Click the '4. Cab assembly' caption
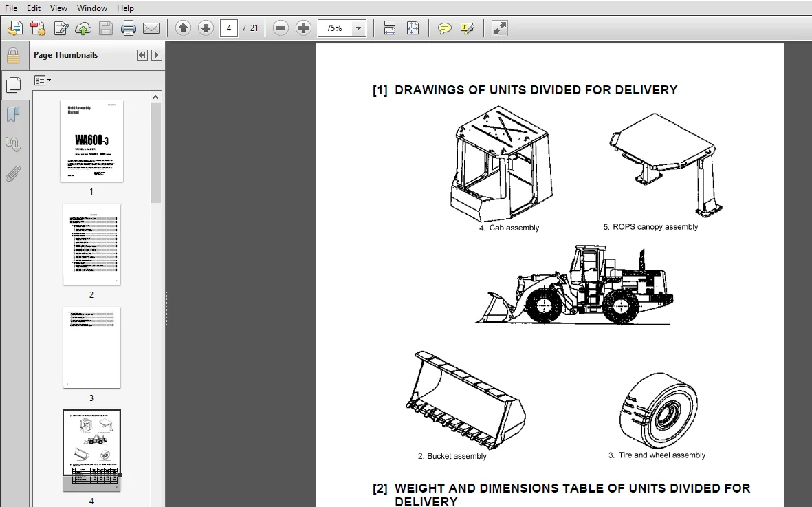812x507 pixels. coord(509,228)
